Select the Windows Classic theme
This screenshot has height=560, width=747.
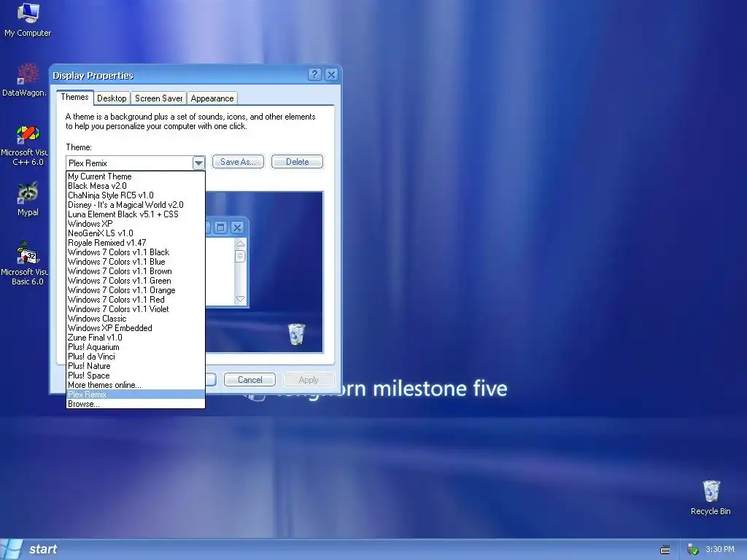[x=136, y=319]
